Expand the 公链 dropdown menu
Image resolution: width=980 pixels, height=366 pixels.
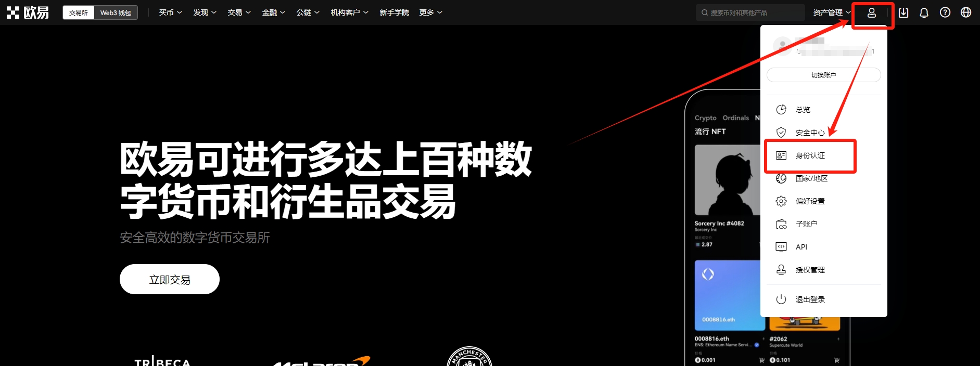click(308, 12)
